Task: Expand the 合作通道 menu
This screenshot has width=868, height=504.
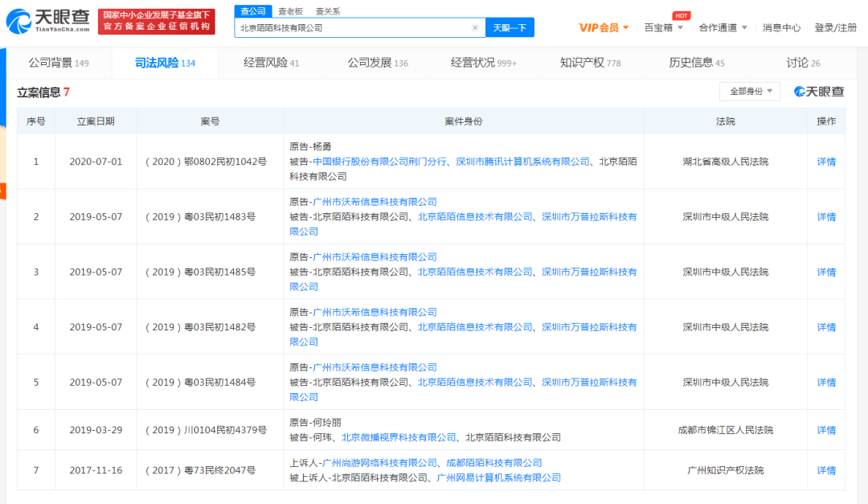Action: coord(723,27)
